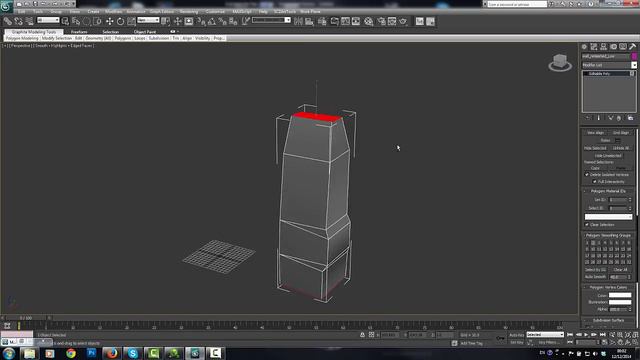Toggle the Set Key button
Screen dimensions: 640x360
[516, 342]
